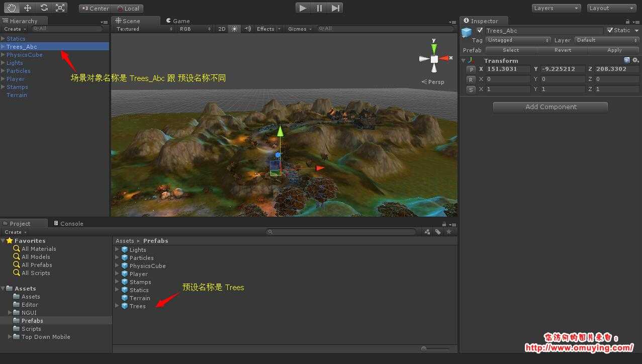642x364 pixels.
Task: Expand the Statics hierarchy item
Action: [x=3, y=39]
